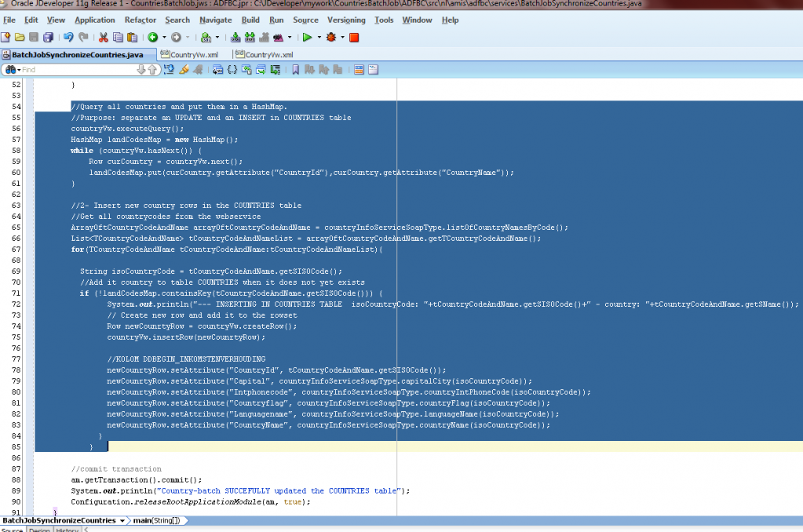The height and width of the screenshot is (532, 803).
Task: Click the Paste clipboard icon
Action: tap(131, 37)
